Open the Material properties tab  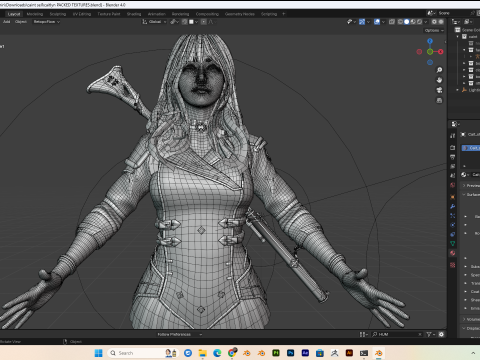[452, 253]
